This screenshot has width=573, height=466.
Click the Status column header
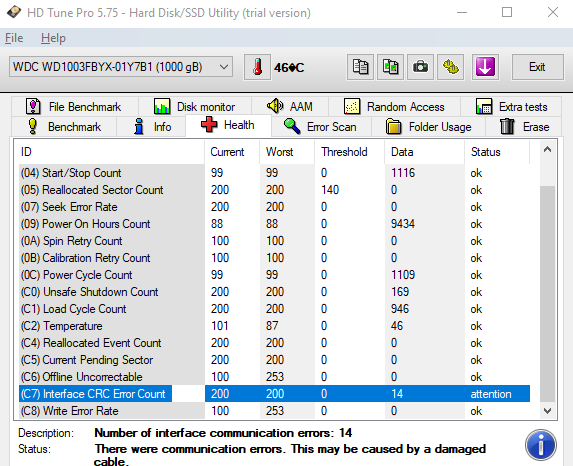click(497, 152)
